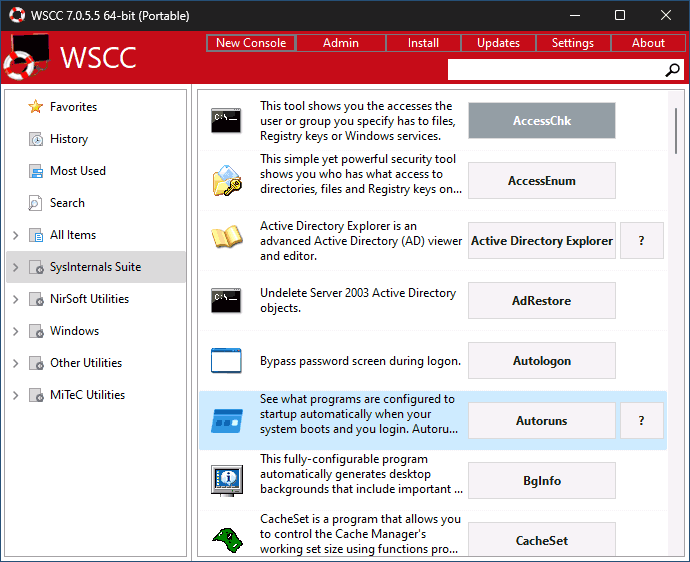Click the WSCC lifebuoy logo in header

pos(26,58)
